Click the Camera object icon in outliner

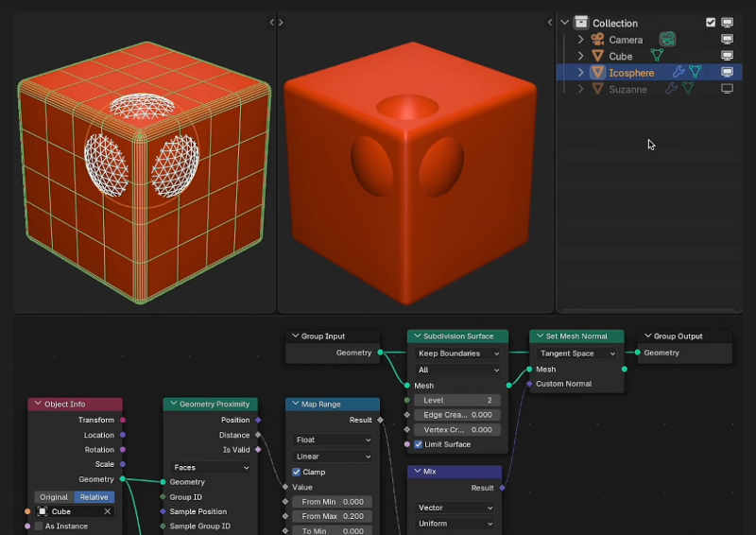click(x=597, y=40)
